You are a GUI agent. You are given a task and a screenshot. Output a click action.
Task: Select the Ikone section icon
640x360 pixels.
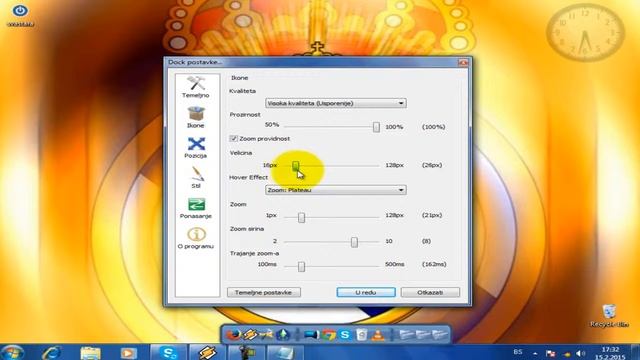click(x=196, y=117)
